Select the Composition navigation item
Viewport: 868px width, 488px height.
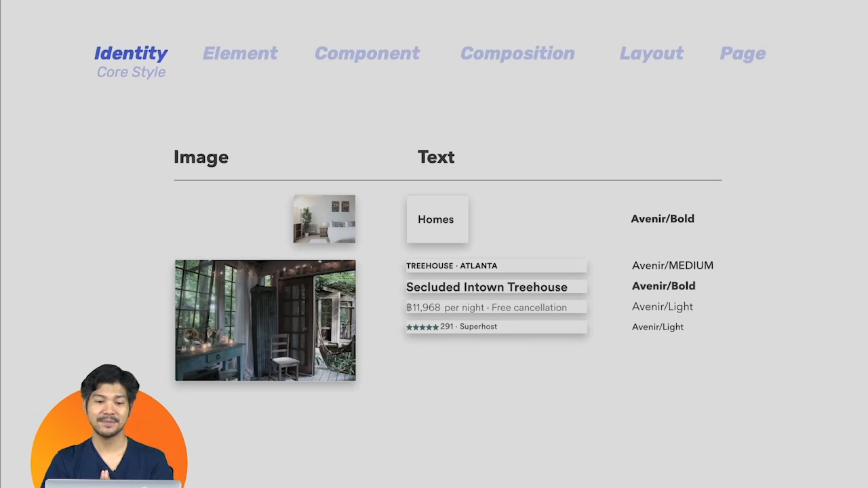[517, 54]
